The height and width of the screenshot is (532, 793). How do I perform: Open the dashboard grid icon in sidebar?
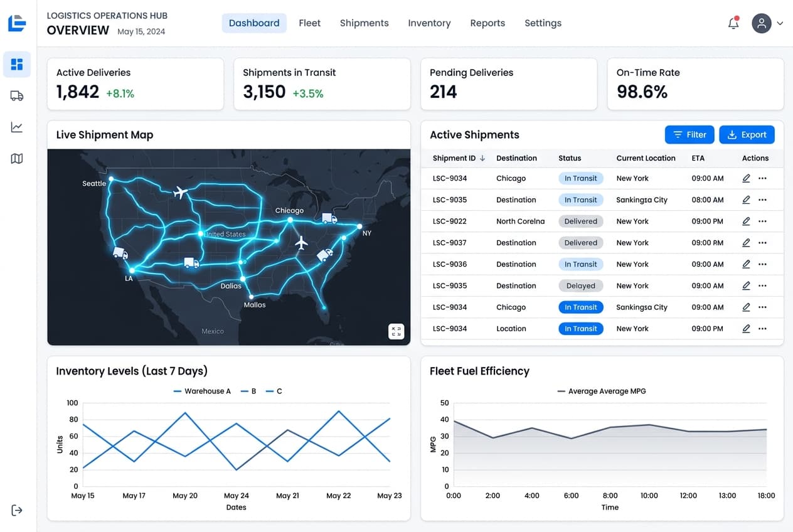pyautogui.click(x=17, y=64)
